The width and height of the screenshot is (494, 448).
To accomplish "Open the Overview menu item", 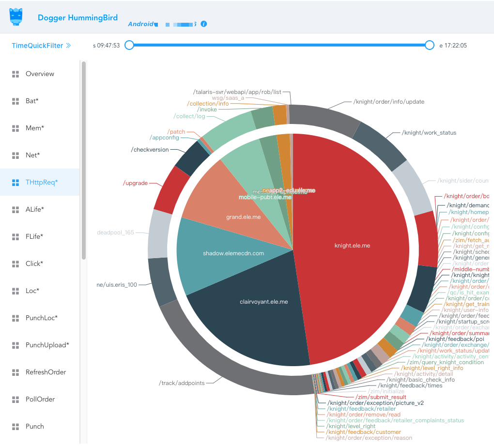I will [x=40, y=74].
